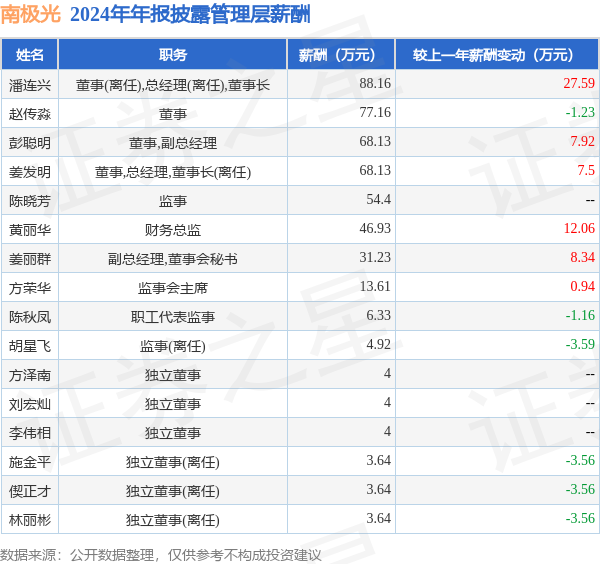Click the name 姜丽群

[x=30, y=259]
